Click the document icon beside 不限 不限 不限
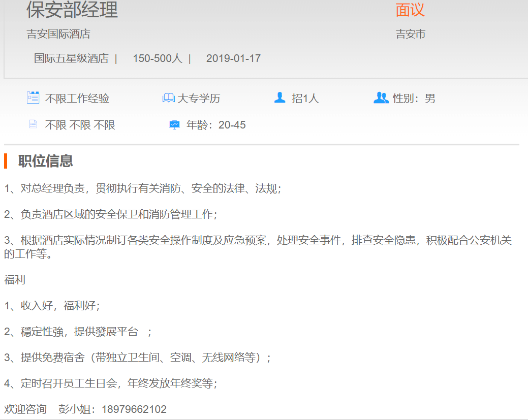The width and height of the screenshot is (528, 420). click(x=33, y=124)
